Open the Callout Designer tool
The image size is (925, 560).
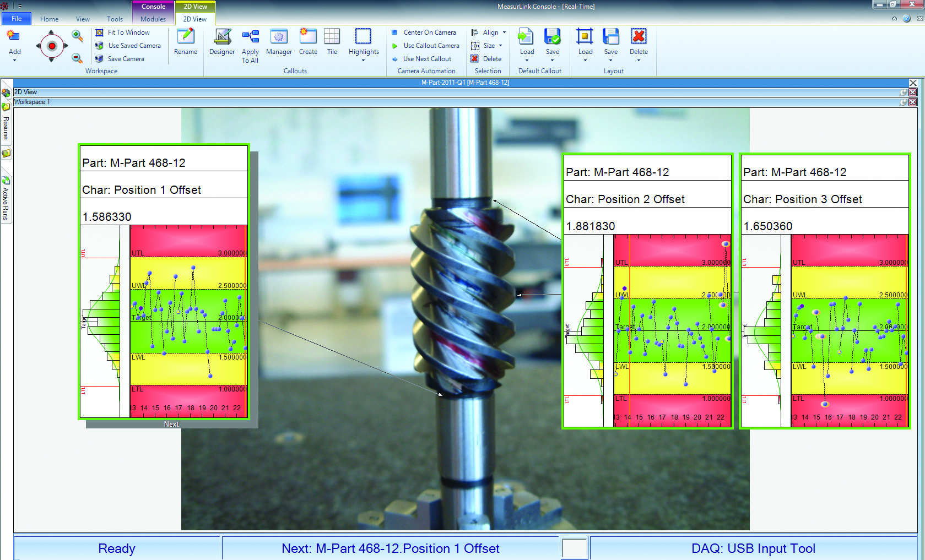pyautogui.click(x=222, y=42)
